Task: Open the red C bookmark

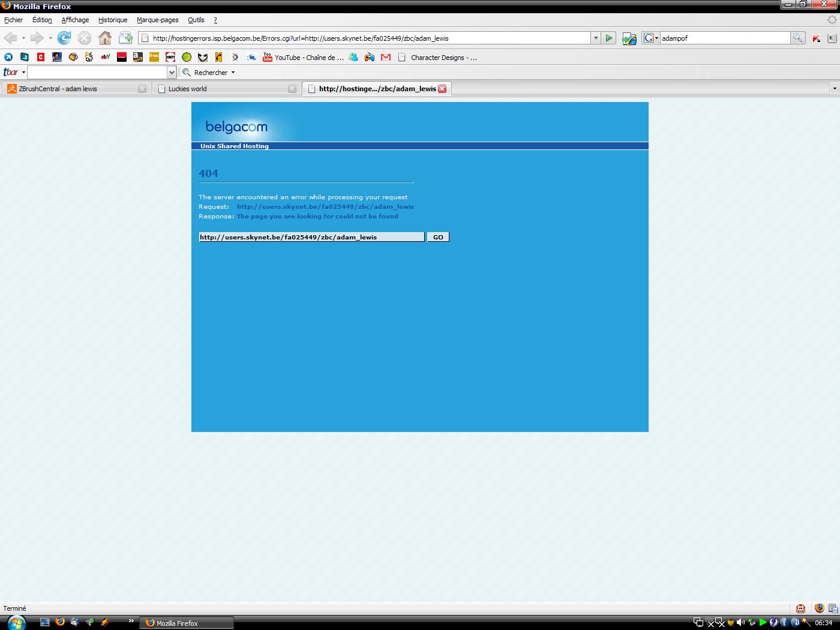Action: 41,58
